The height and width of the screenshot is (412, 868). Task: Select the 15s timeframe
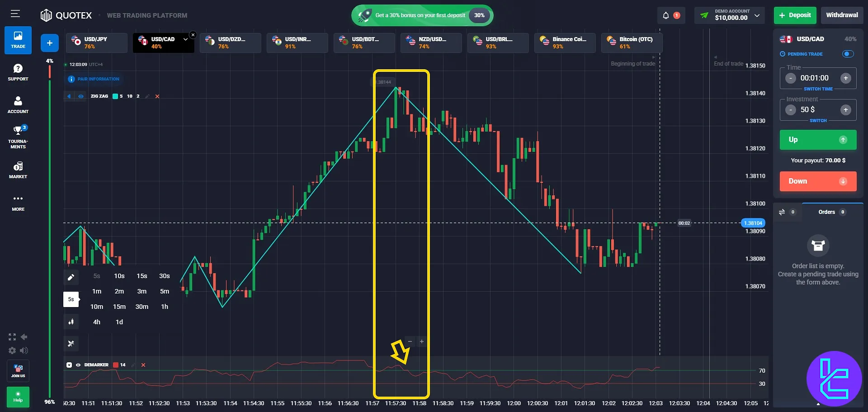tap(142, 276)
